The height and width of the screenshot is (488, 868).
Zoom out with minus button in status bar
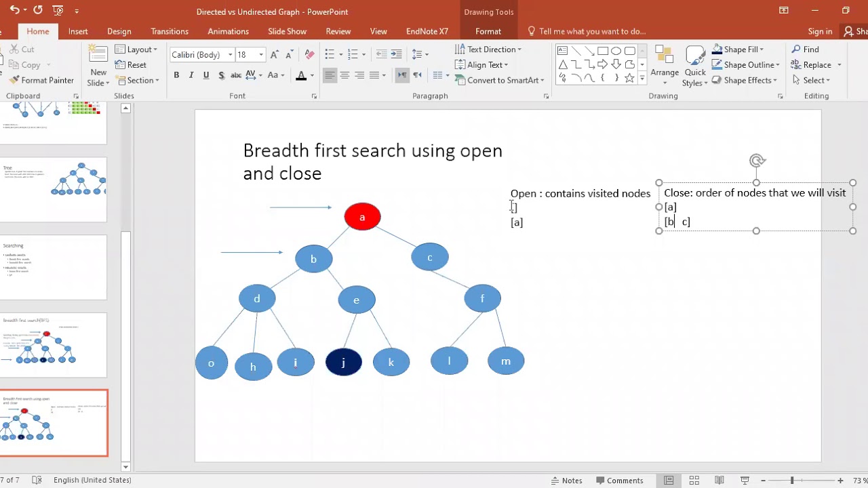tap(763, 481)
